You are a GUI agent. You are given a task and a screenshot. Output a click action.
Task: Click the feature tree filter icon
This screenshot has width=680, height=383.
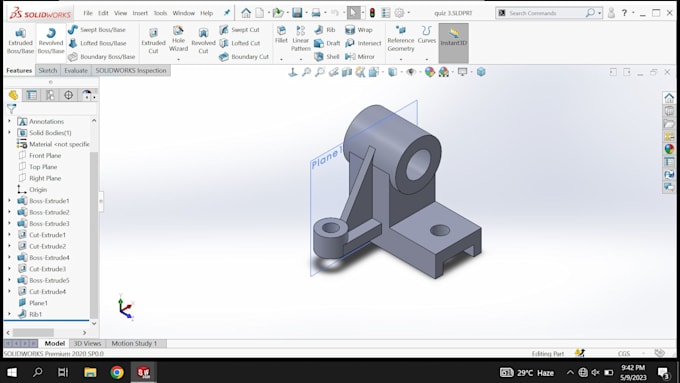pos(11,109)
